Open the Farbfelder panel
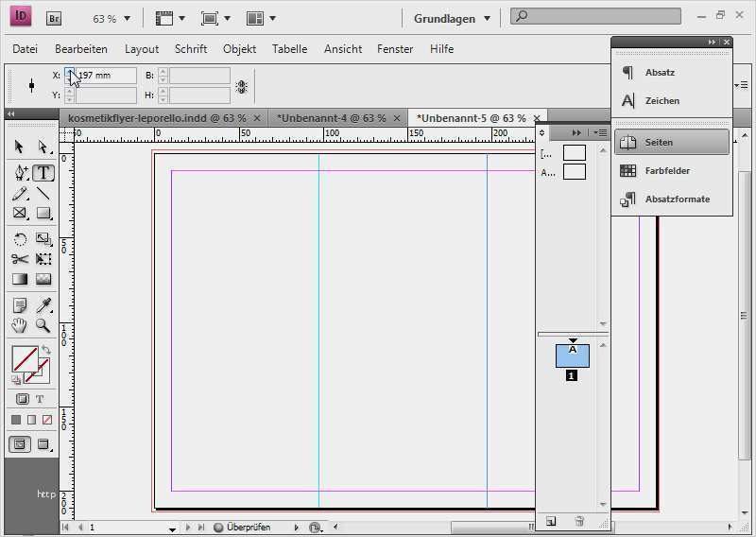The width and height of the screenshot is (756, 537). tap(667, 171)
